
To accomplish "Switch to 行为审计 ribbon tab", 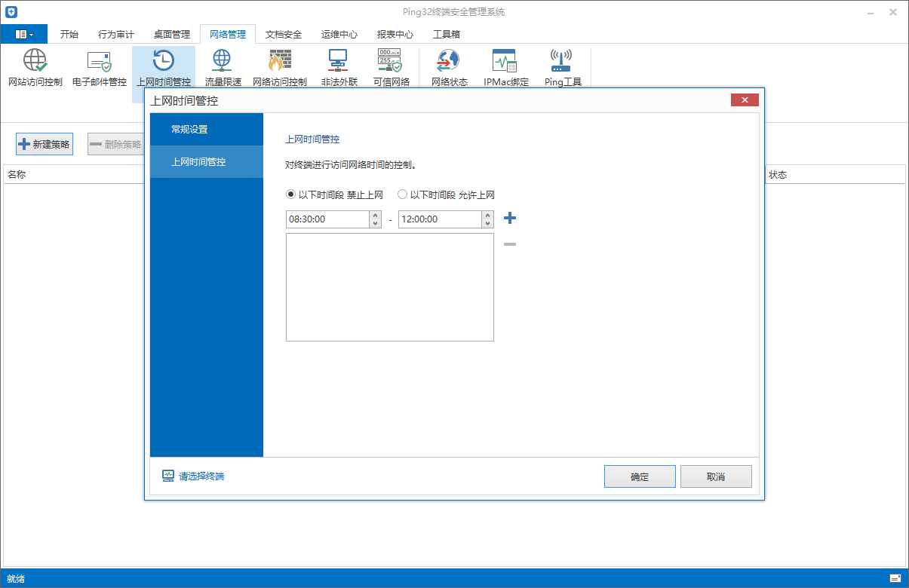I will (116, 34).
